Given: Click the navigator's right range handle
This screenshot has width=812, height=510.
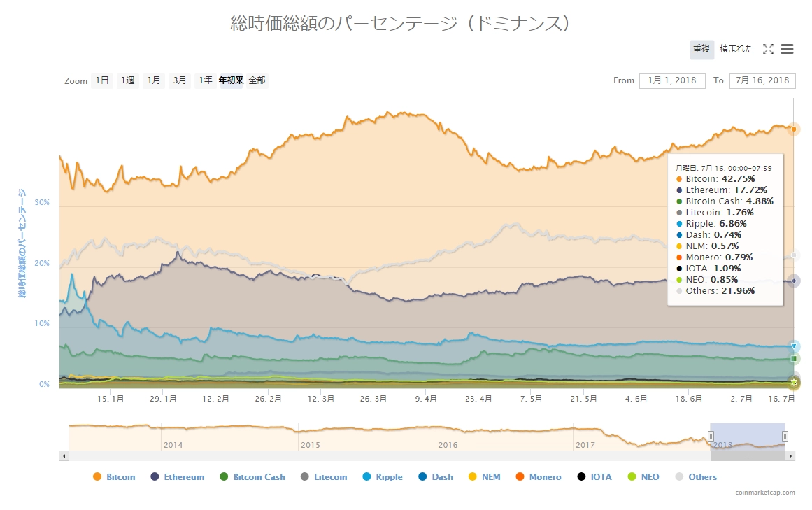Looking at the screenshot, I should (785, 437).
